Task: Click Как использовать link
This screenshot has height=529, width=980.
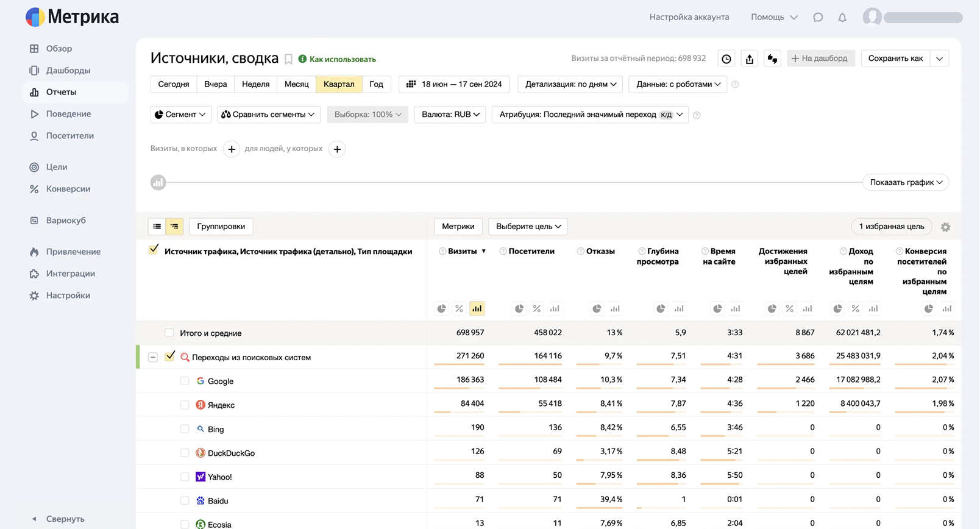Action: point(336,59)
